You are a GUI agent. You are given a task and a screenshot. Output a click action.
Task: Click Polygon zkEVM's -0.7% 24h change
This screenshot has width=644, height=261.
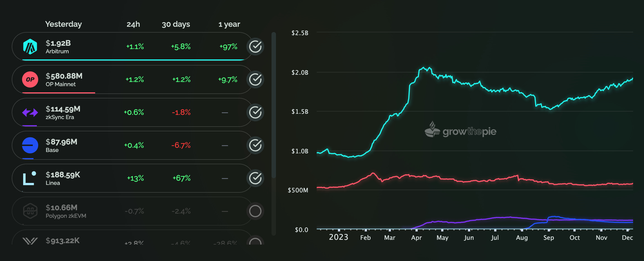pos(134,211)
